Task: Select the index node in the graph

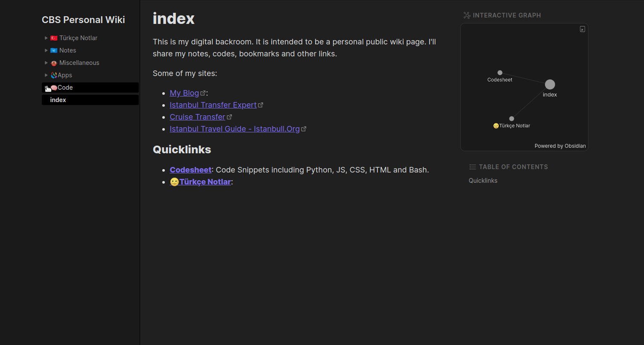Action: point(550,85)
